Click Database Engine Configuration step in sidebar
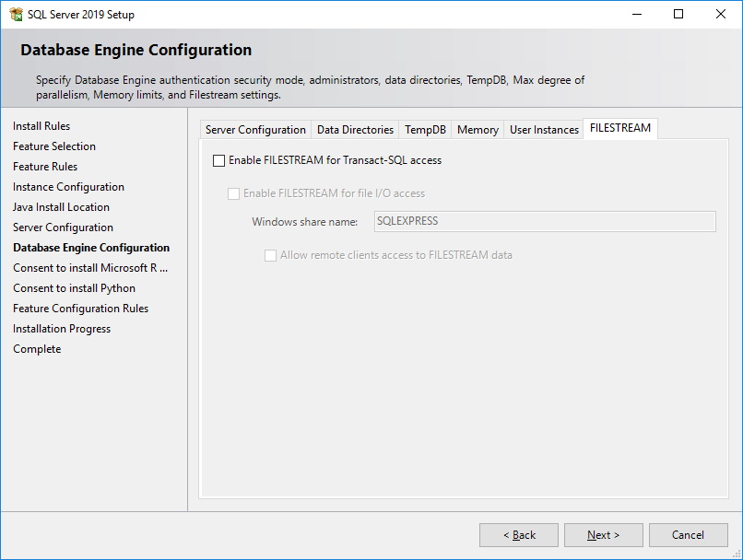The image size is (743, 560). [91, 248]
